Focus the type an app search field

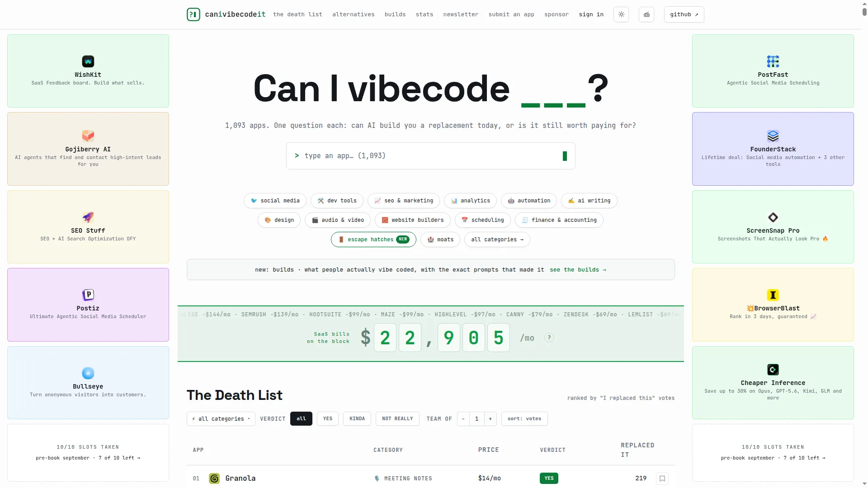click(430, 156)
